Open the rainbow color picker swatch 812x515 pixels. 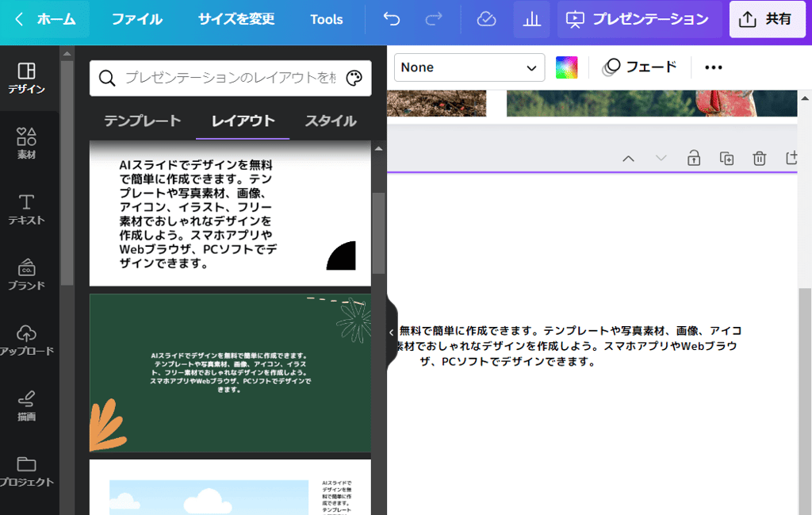(x=566, y=67)
